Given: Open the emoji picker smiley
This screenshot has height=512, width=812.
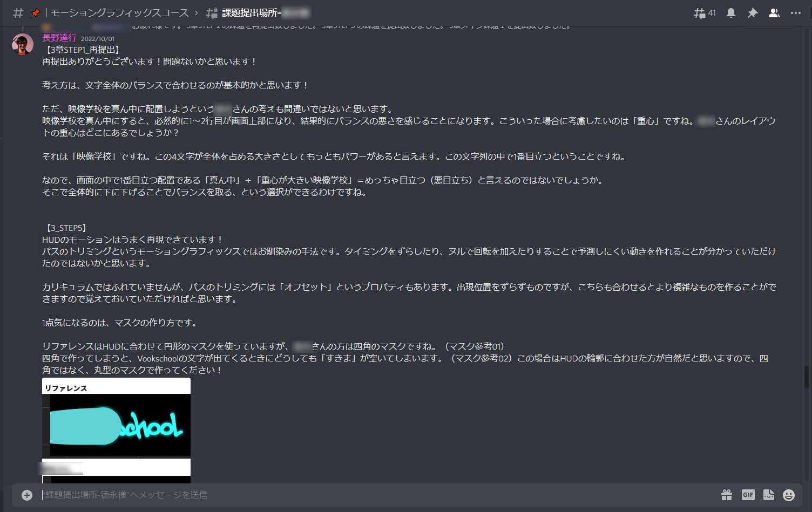Looking at the screenshot, I should [x=789, y=495].
